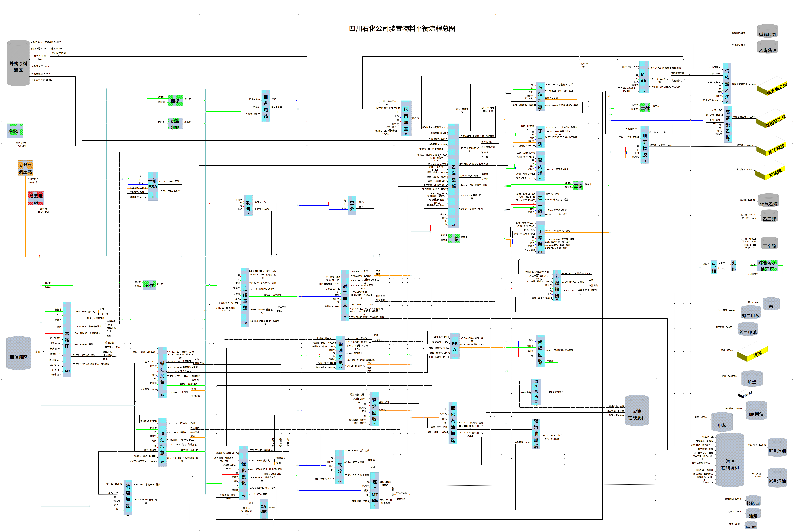The width and height of the screenshot is (794, 532).
Task: Select the diagram title 四川石化公司装置物料平衡流程总图
Action: click(x=402, y=29)
